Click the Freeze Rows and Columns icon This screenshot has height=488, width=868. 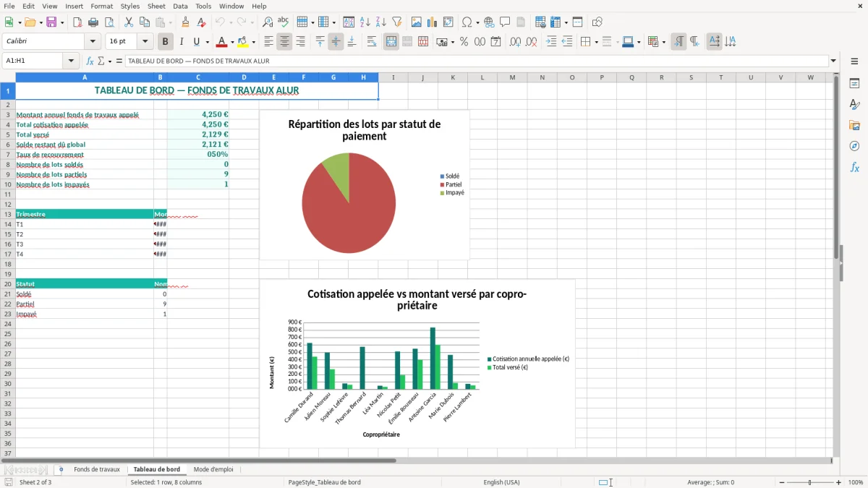point(556,22)
